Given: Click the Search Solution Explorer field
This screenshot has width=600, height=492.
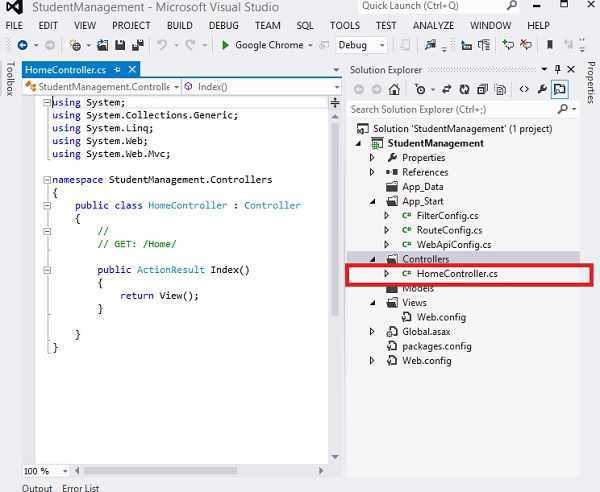Looking at the screenshot, I should pos(460,109).
